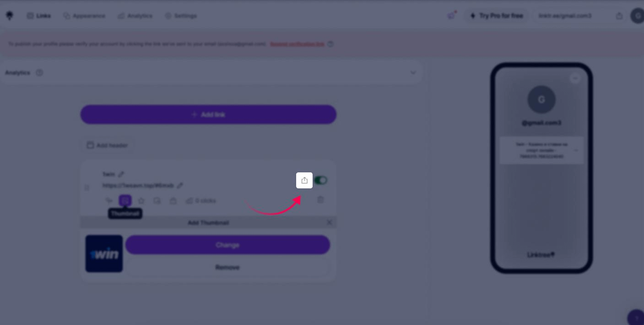Click the 1win thumbnail image

pyautogui.click(x=104, y=253)
